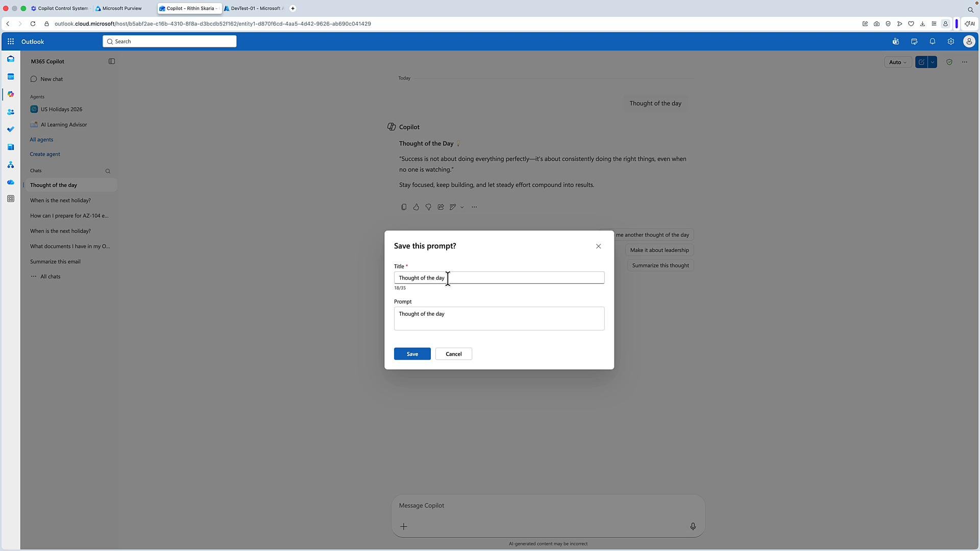Give thumbs down to Copilot response
The height and width of the screenshot is (551, 980).
428,207
